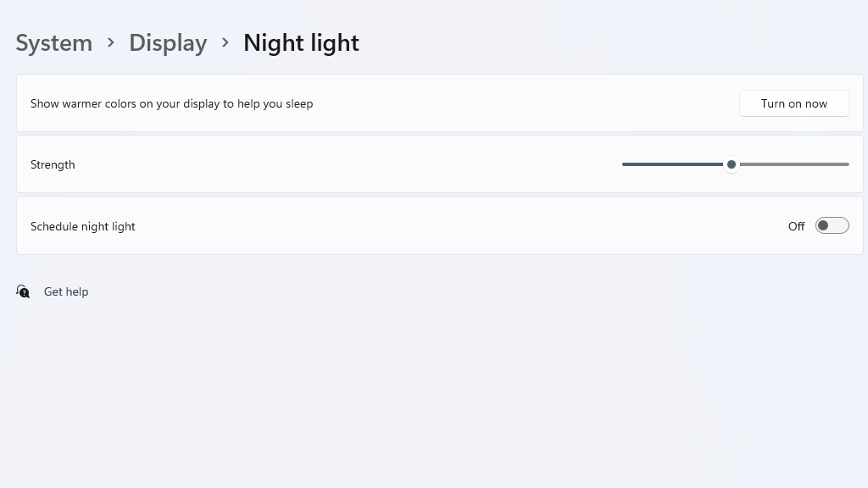
Task: Set Strength slider to its minimum end
Action: coord(623,164)
